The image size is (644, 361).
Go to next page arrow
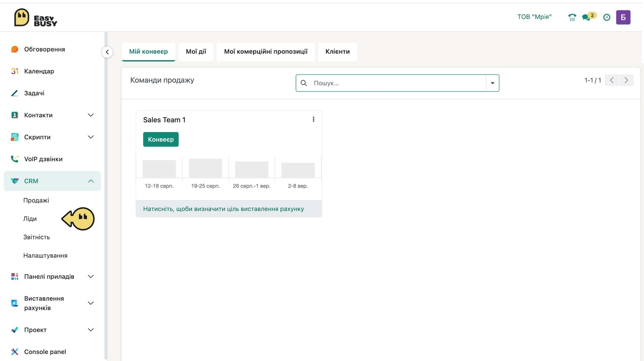click(626, 80)
